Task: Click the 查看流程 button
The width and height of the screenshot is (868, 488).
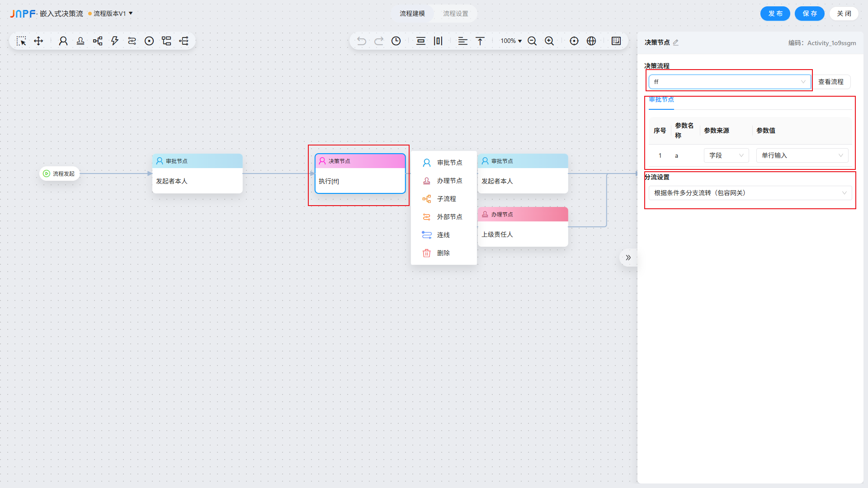Action: tap(830, 82)
